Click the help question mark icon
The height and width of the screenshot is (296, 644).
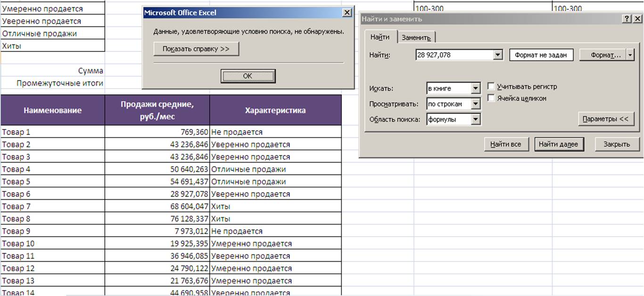click(x=627, y=19)
